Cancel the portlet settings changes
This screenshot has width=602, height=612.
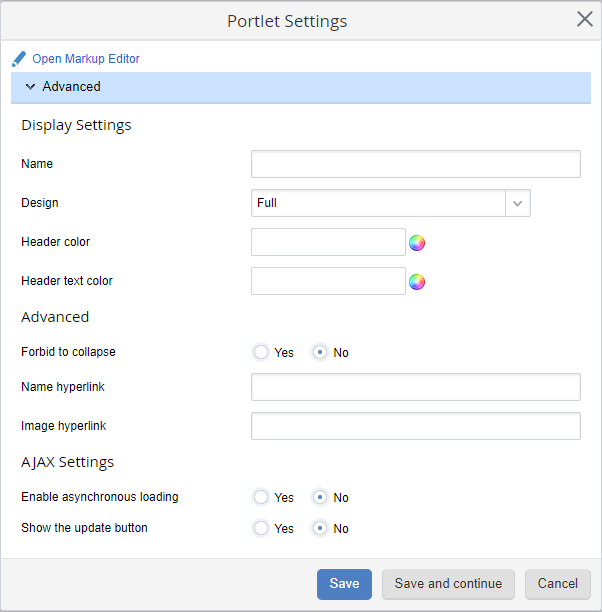coord(557,584)
